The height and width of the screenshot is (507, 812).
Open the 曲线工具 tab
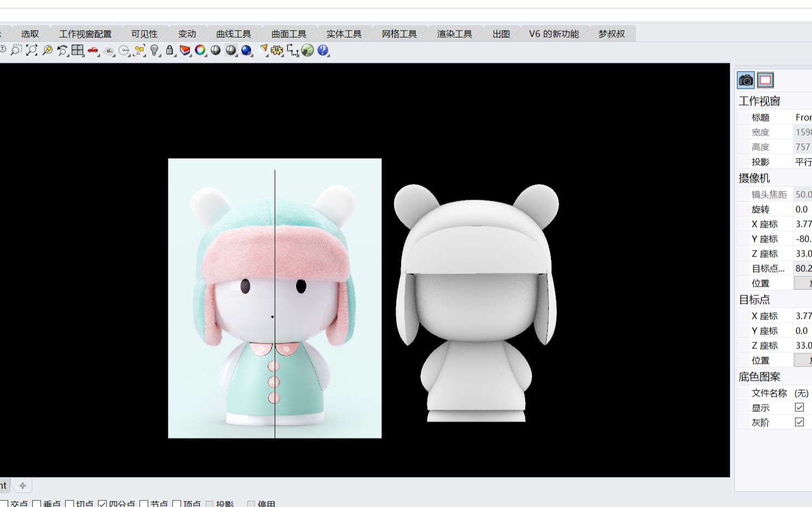(x=234, y=34)
